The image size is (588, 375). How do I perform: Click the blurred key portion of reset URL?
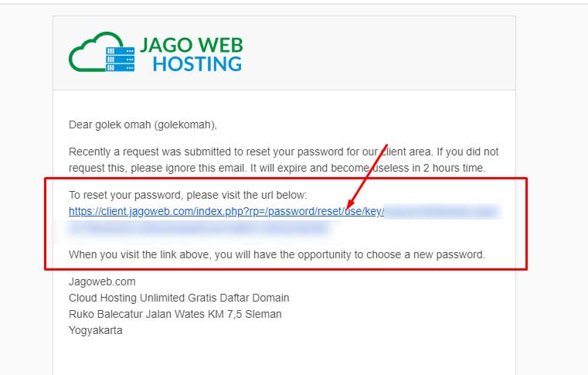(443, 211)
